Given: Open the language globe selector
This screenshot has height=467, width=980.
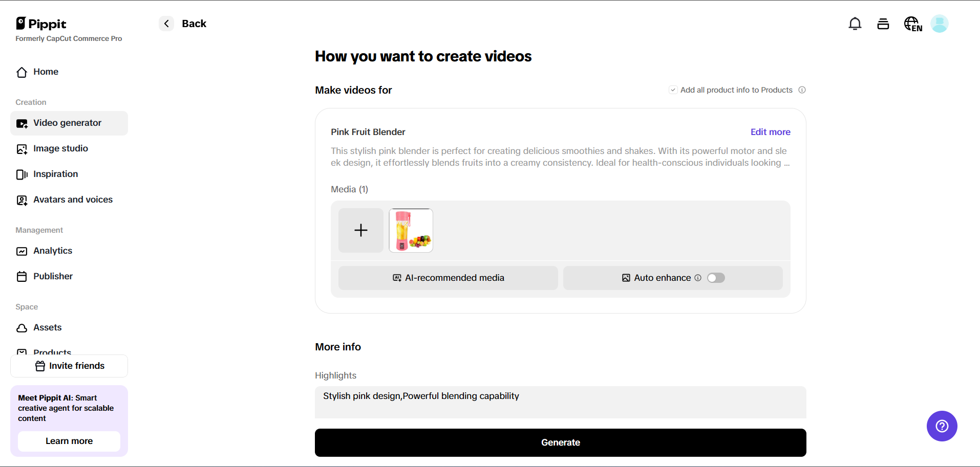Looking at the screenshot, I should click(912, 24).
